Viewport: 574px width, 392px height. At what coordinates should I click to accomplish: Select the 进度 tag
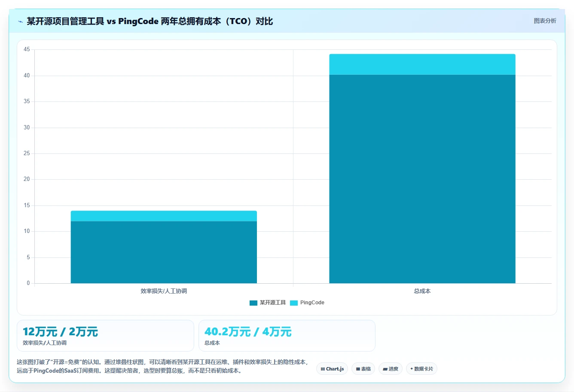[391, 369]
